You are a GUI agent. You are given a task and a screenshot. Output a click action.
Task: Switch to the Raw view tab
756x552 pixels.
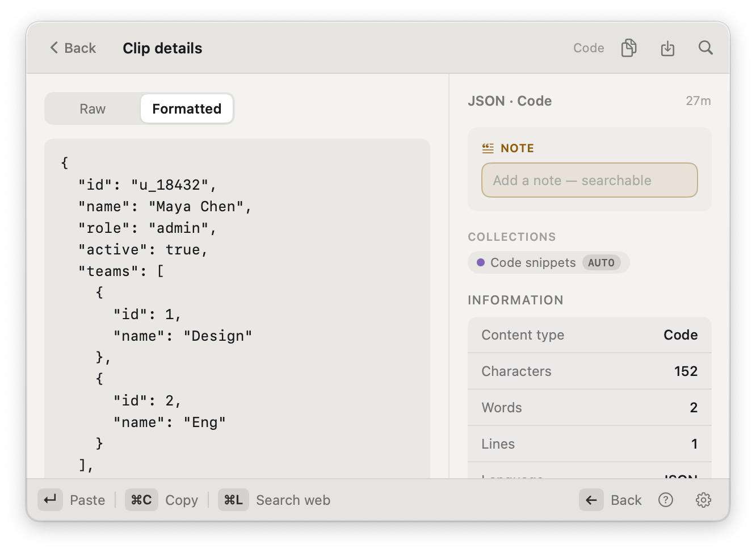click(x=93, y=109)
